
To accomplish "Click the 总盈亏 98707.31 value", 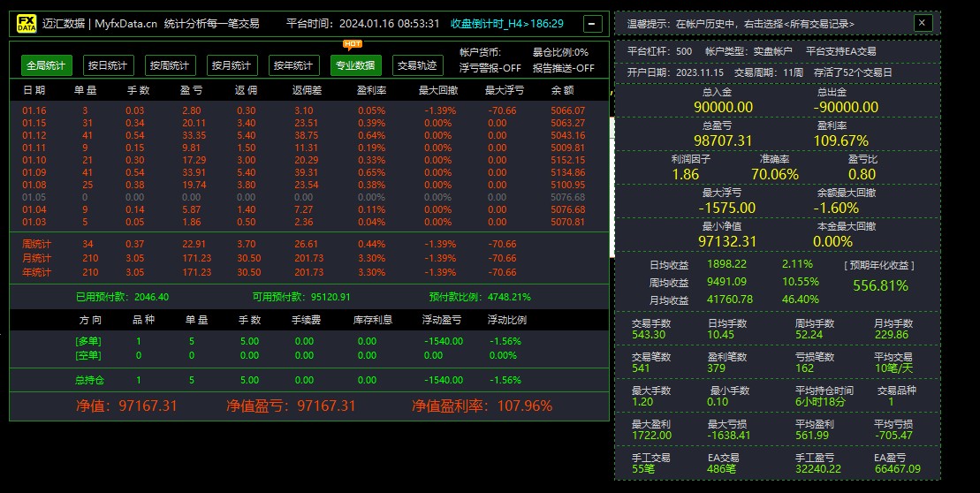I will point(723,140).
